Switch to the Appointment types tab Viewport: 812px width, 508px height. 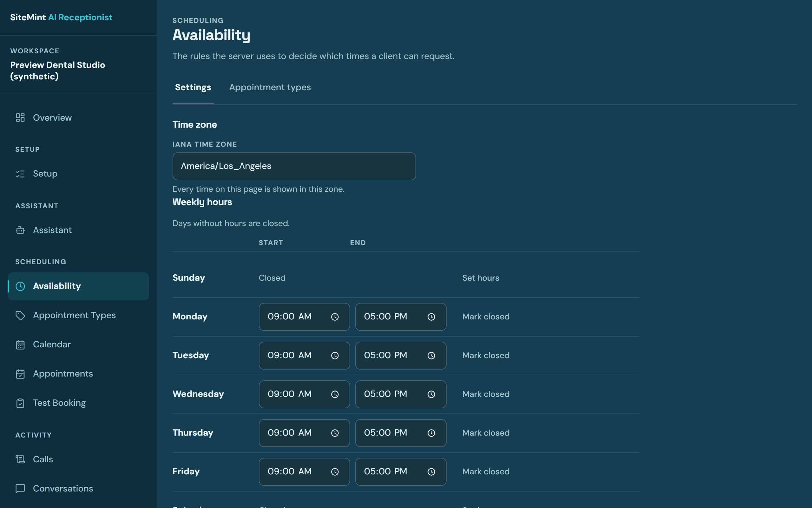tap(270, 87)
